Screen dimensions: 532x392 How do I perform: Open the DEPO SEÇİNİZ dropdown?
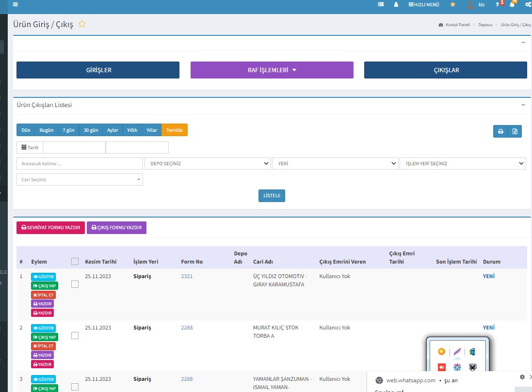click(208, 164)
